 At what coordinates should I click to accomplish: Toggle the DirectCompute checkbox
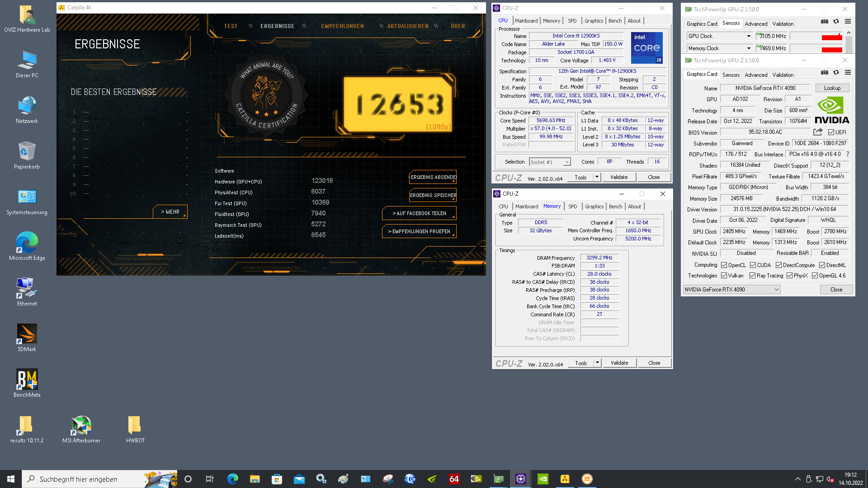point(778,265)
